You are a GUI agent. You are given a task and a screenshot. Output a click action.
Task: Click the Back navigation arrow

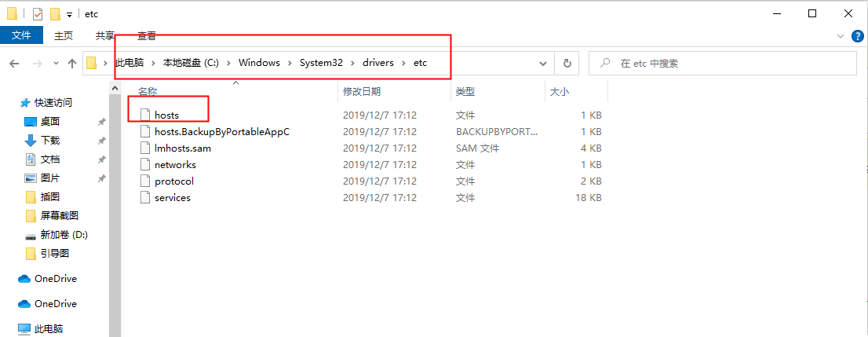click(x=14, y=64)
